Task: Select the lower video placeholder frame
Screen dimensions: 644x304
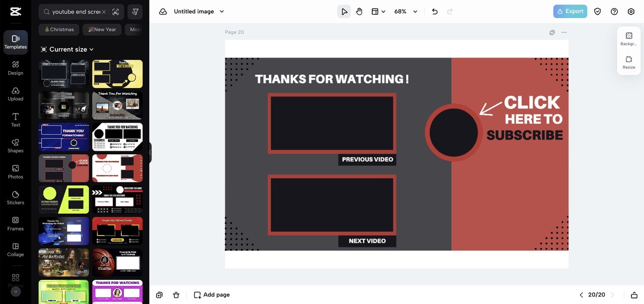Action: click(x=332, y=205)
